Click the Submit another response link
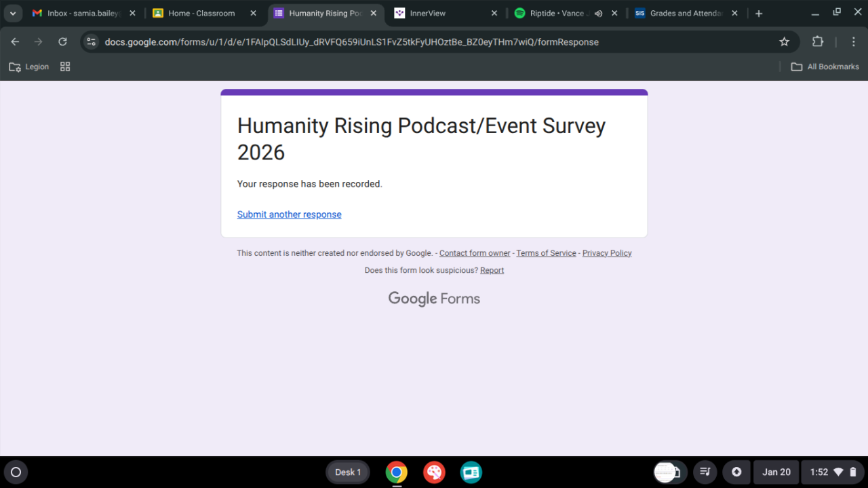The width and height of the screenshot is (868, 488). click(x=289, y=214)
